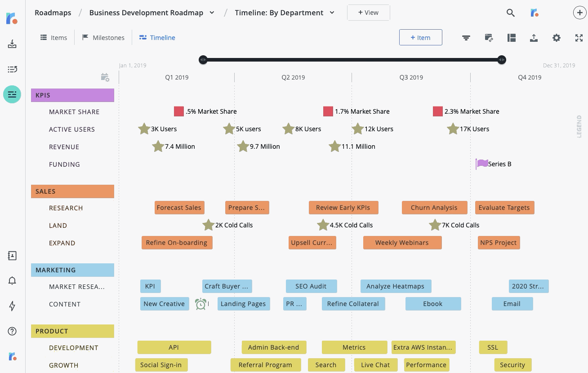Open the layout panel icon

(x=511, y=38)
